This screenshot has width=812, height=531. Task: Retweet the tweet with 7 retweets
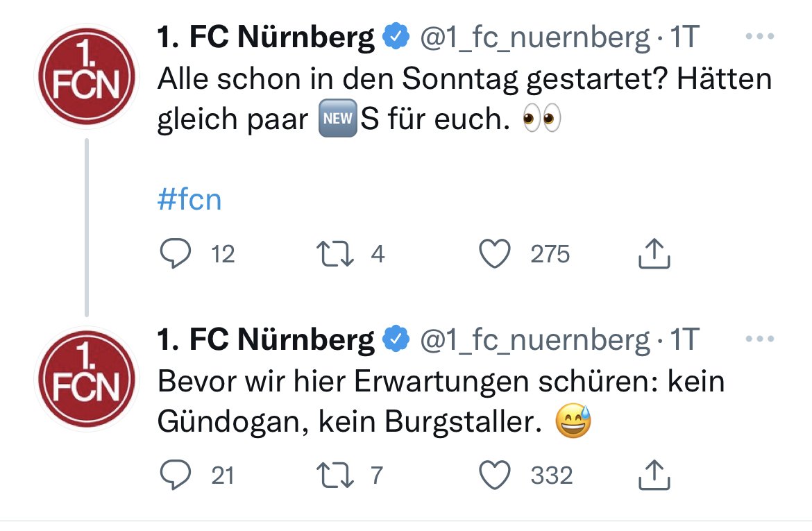click(x=335, y=475)
